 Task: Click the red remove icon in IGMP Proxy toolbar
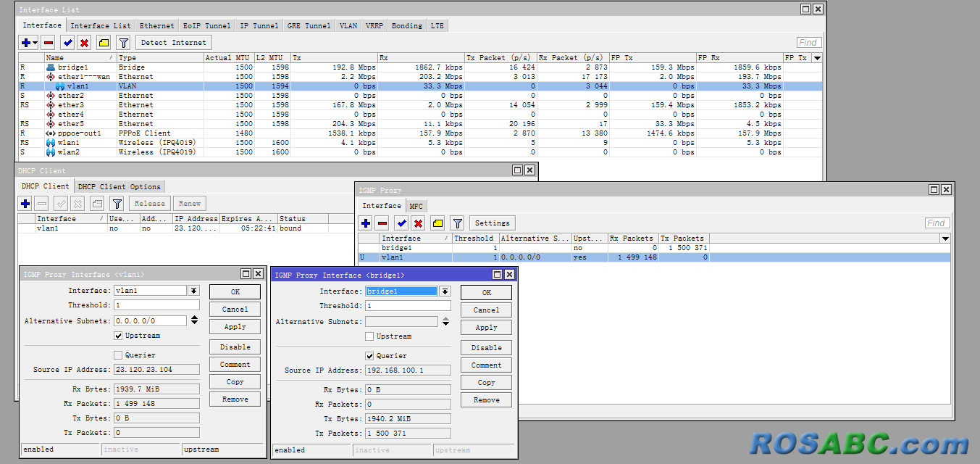coord(382,223)
